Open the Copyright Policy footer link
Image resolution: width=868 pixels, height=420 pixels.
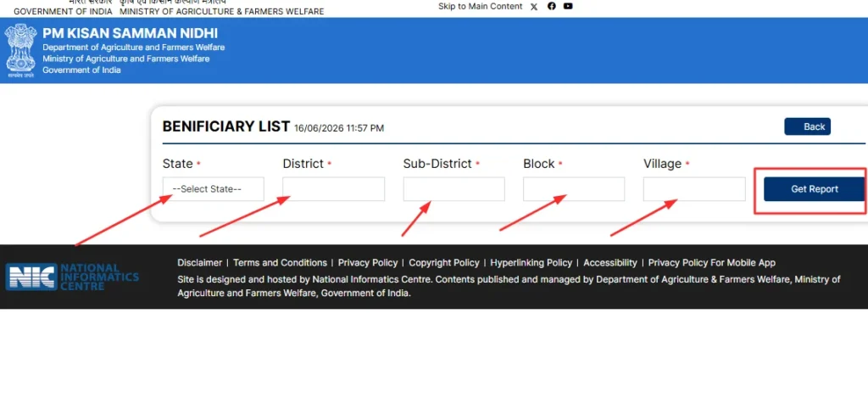pos(444,263)
